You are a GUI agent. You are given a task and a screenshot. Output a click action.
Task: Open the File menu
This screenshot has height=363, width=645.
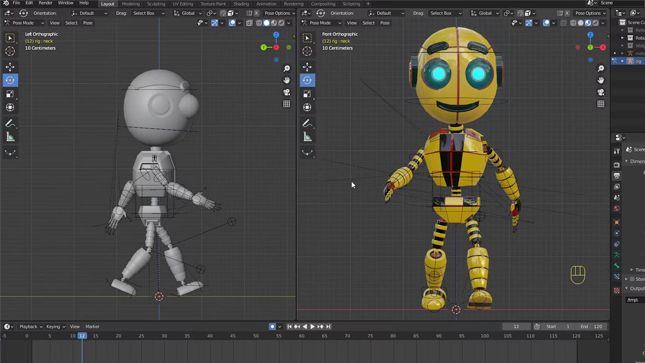(16, 3)
